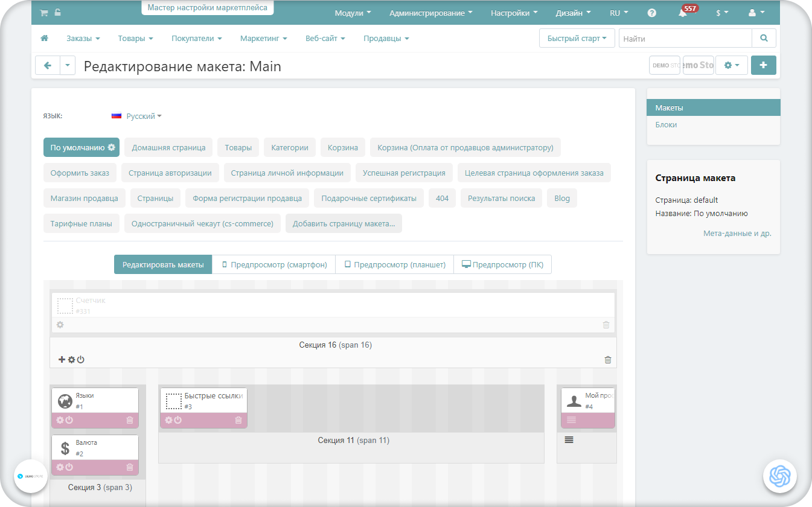This screenshot has height=507, width=812.
Task: Click the help question mark icon
Action: [x=652, y=13]
